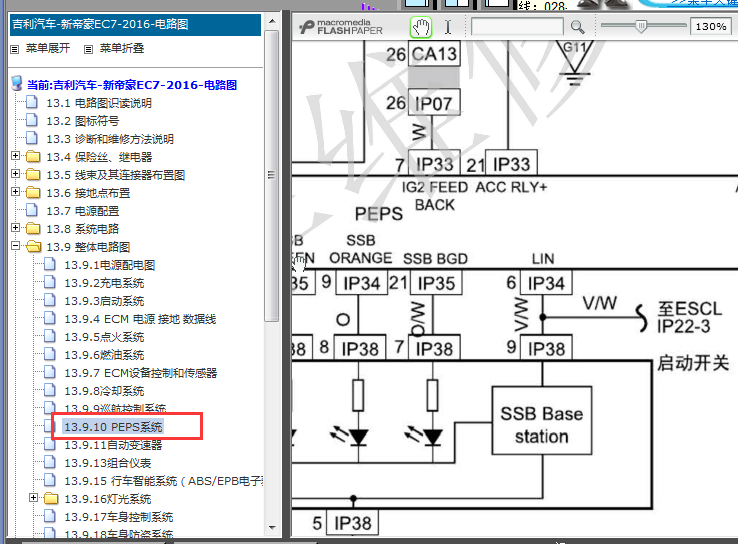Select 13.9.10 PEPS系统 entry

[x=113, y=427]
